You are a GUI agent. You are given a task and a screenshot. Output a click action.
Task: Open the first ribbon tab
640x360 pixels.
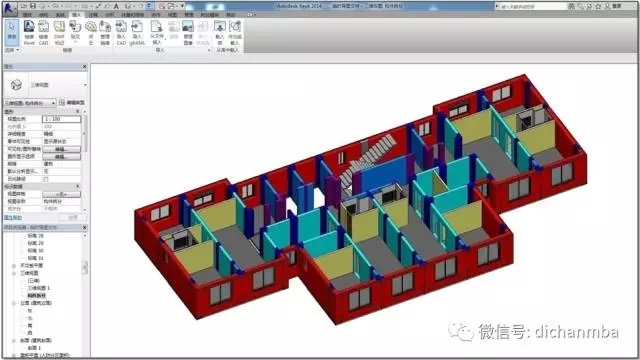(x=27, y=15)
